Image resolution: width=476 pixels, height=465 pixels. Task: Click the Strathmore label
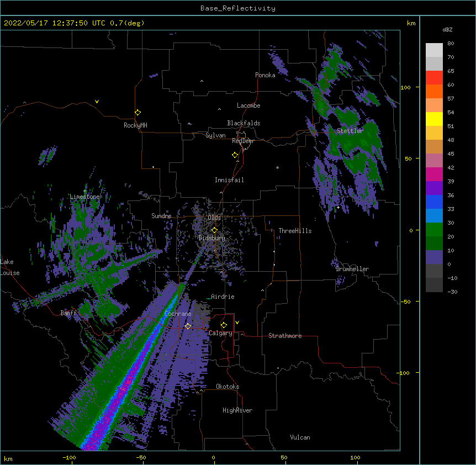pos(285,336)
